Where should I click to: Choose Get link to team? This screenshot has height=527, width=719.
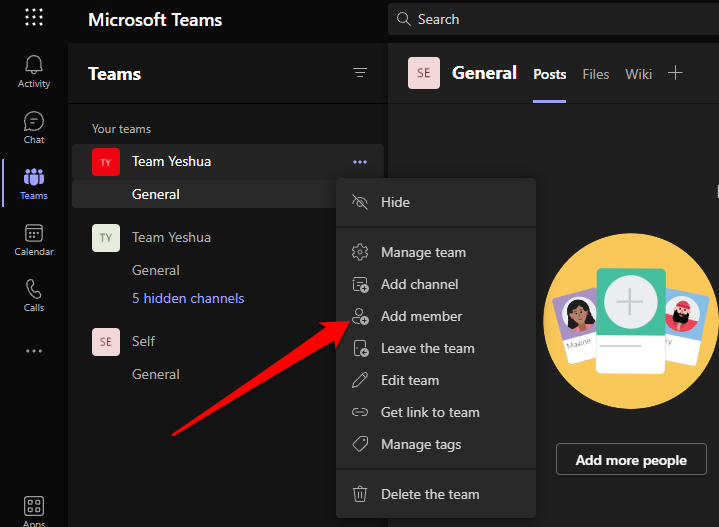pyautogui.click(x=430, y=412)
